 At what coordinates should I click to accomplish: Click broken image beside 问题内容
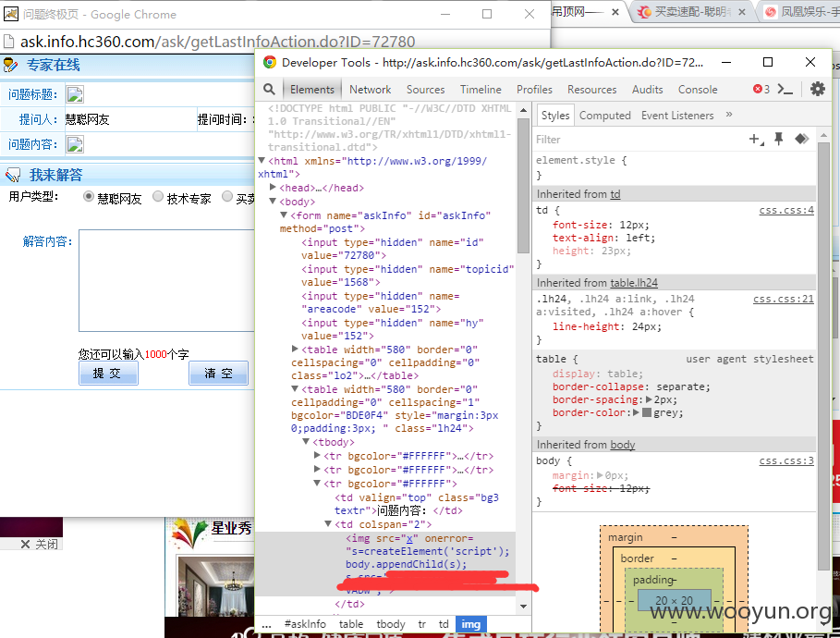point(75,144)
